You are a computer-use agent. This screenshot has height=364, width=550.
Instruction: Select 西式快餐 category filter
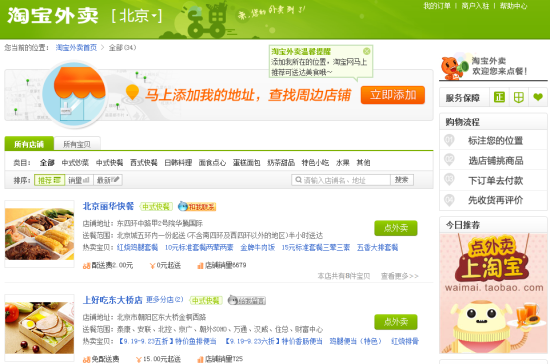click(144, 163)
